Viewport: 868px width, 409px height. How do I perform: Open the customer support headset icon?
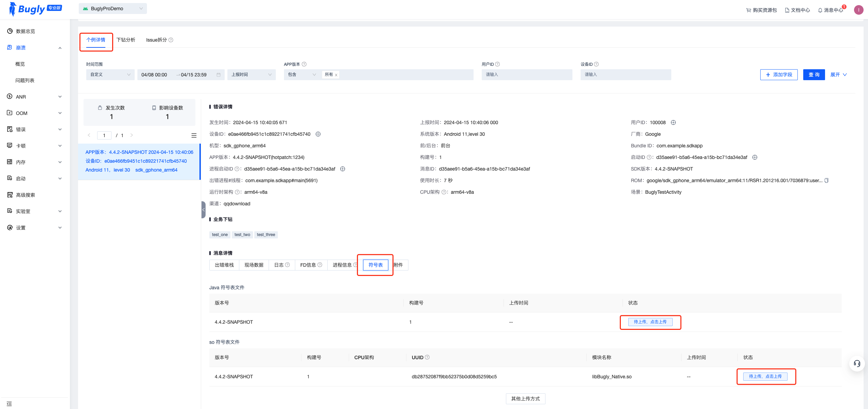point(857,364)
